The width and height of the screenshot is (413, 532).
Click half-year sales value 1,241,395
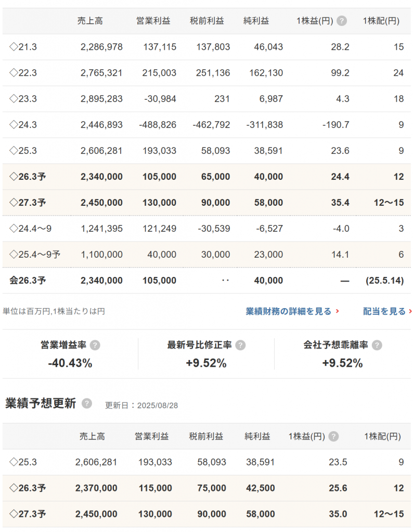point(101,229)
